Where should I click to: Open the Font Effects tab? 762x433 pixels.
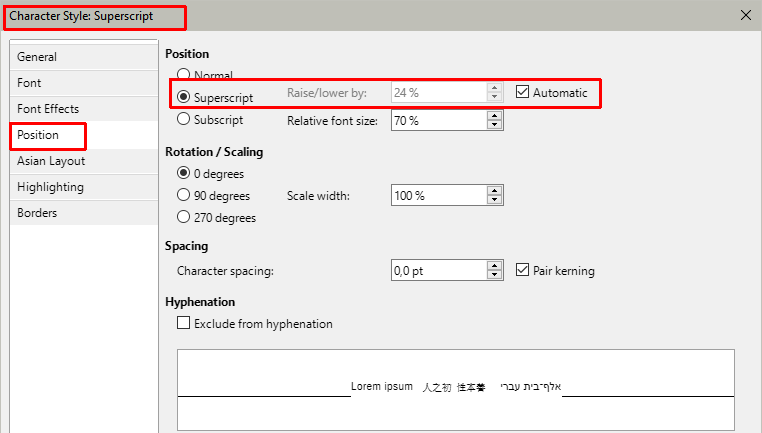coord(48,109)
